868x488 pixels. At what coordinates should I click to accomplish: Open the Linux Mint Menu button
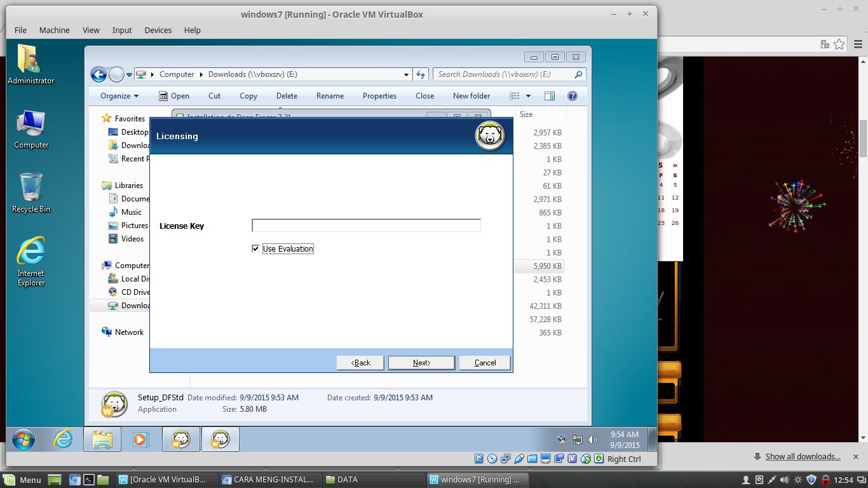pos(23,480)
